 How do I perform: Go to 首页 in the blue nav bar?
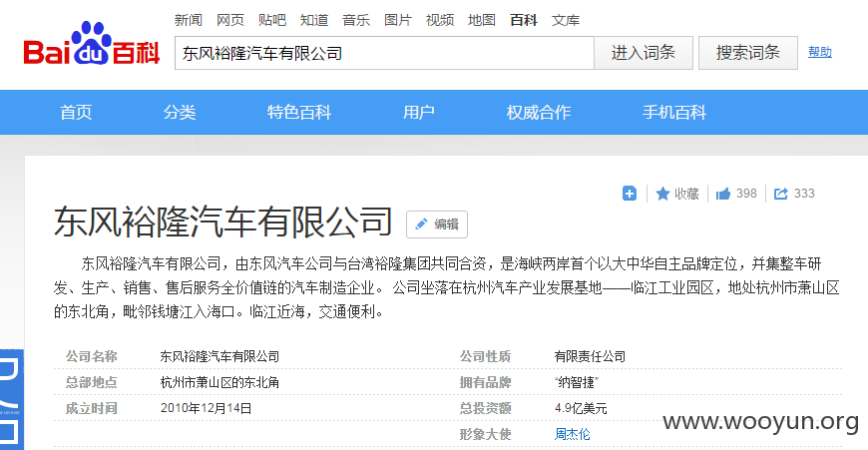pyautogui.click(x=76, y=113)
